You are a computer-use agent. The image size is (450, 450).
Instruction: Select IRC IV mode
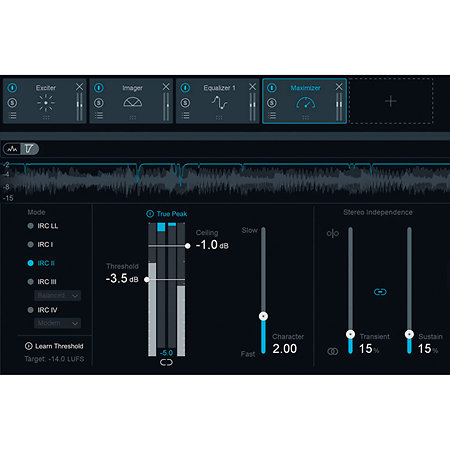42,310
